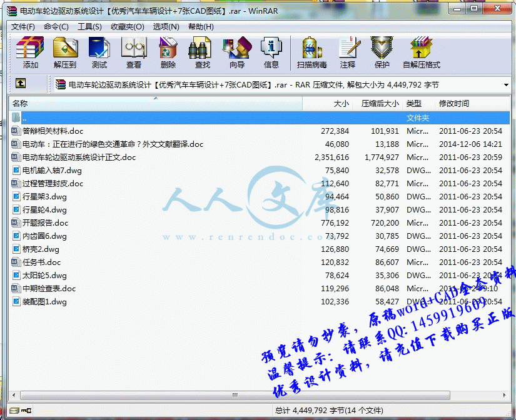
Task: Sort by the 类型 column header
Action: pos(418,104)
